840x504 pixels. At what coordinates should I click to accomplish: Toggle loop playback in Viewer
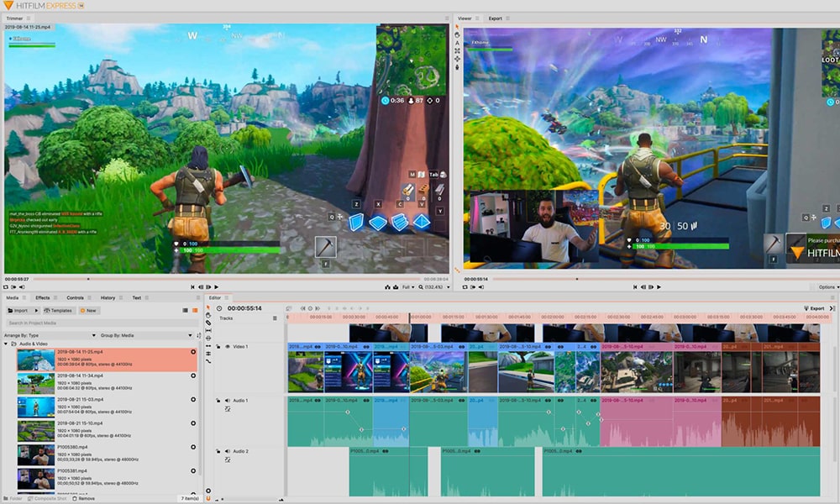(x=465, y=287)
